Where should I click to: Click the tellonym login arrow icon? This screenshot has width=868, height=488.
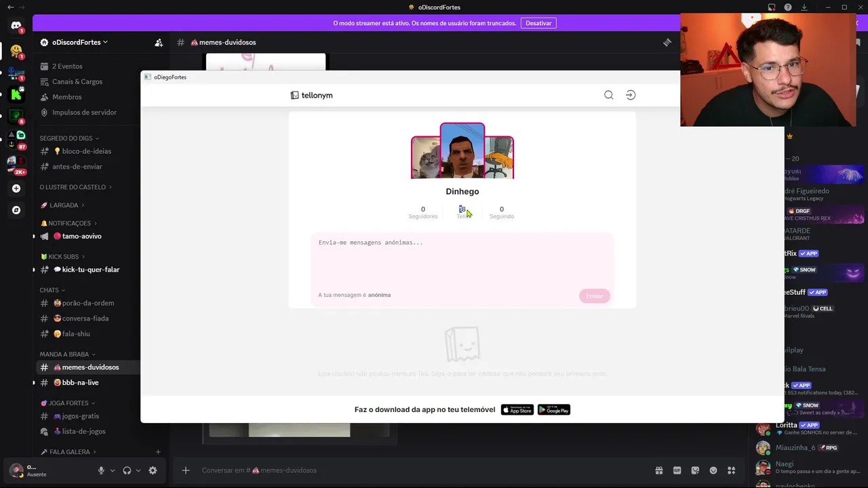631,95
